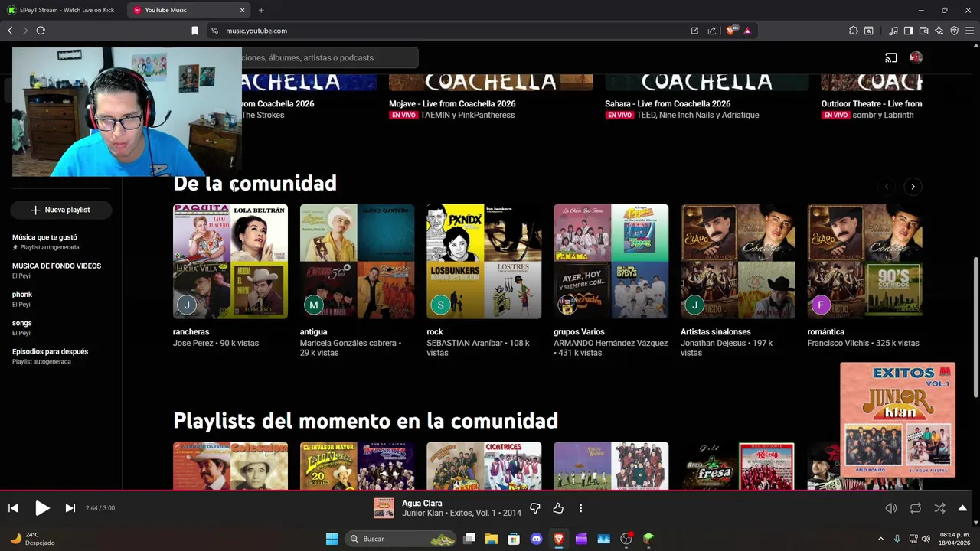The width and height of the screenshot is (980, 551).
Task: Open Sahara - Live from Coachella 2026
Action: (668, 103)
